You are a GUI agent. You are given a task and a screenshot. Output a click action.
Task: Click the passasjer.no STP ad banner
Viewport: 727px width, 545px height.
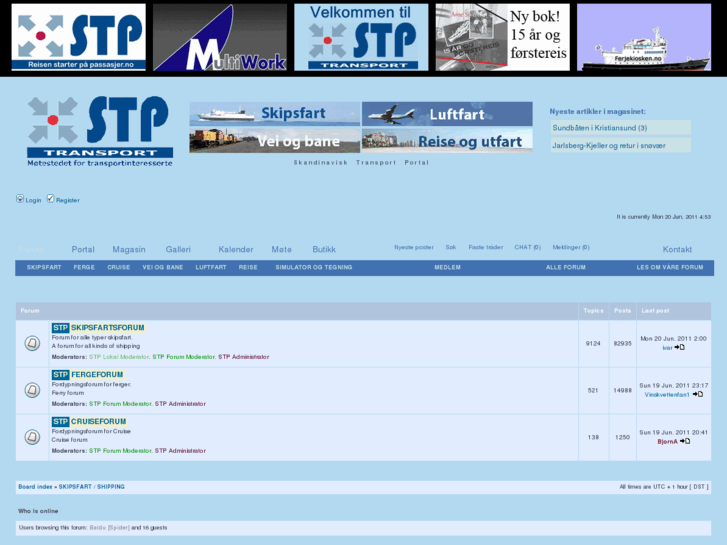tap(78, 37)
